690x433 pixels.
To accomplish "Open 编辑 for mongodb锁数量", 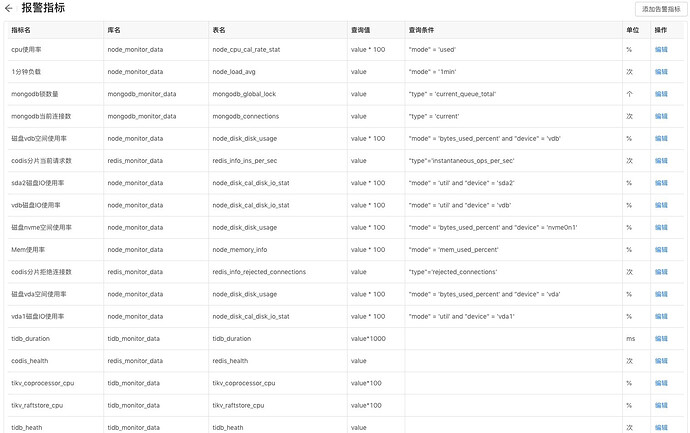I will pos(661,94).
